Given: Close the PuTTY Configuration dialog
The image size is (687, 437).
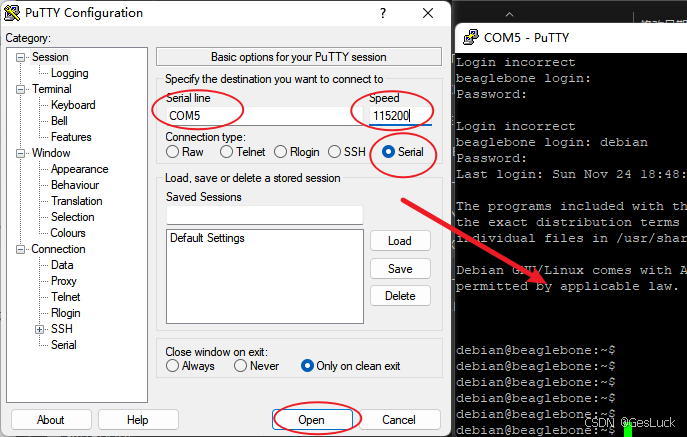Looking at the screenshot, I should [428, 13].
